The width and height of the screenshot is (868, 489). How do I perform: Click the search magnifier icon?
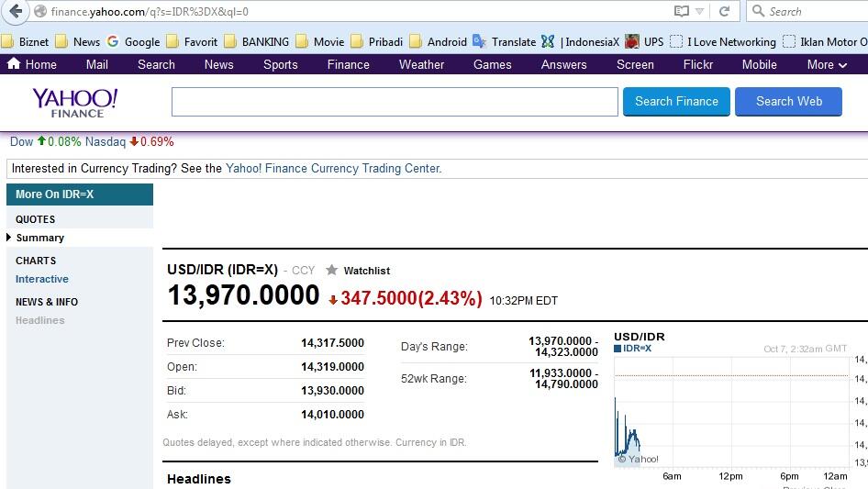click(759, 11)
